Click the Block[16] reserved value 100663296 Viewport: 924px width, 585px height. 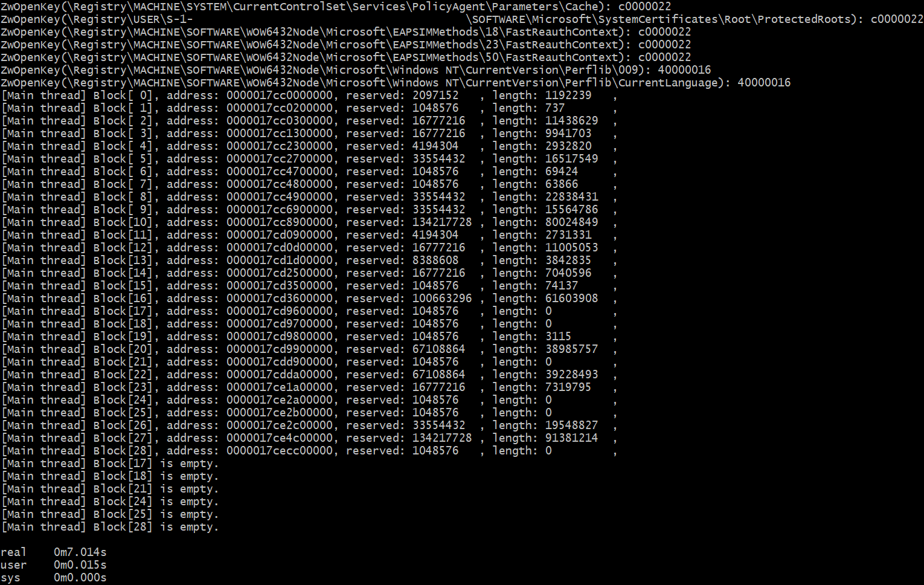click(x=442, y=299)
